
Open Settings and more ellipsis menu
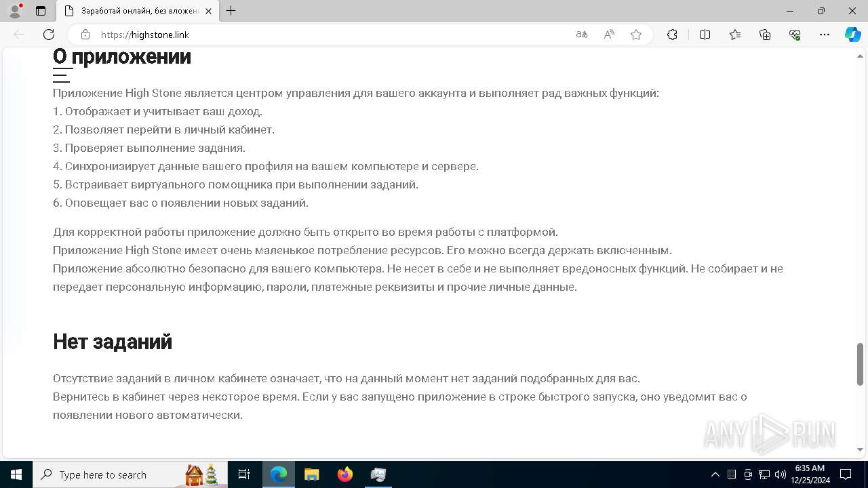[825, 35]
